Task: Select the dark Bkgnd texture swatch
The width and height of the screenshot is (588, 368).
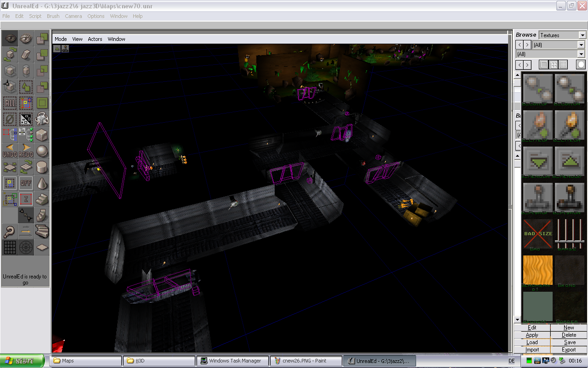Action: tap(570, 270)
